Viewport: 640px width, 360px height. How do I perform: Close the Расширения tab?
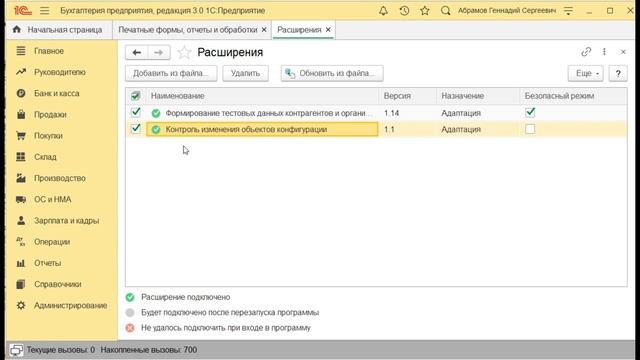[x=328, y=30]
